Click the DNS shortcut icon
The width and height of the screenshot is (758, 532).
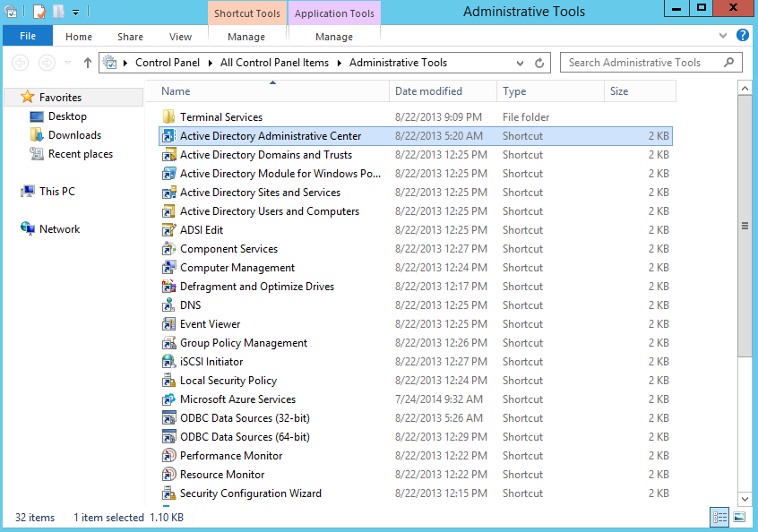(x=168, y=305)
